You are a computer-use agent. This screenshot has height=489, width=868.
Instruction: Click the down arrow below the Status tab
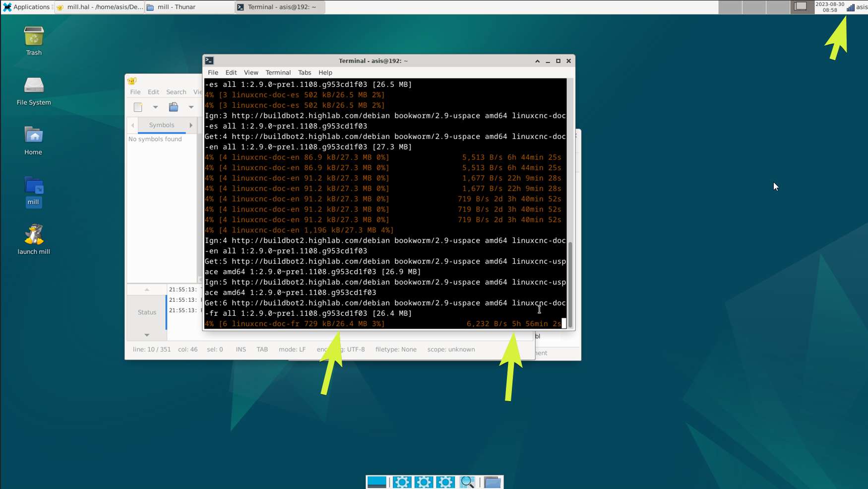(147, 335)
